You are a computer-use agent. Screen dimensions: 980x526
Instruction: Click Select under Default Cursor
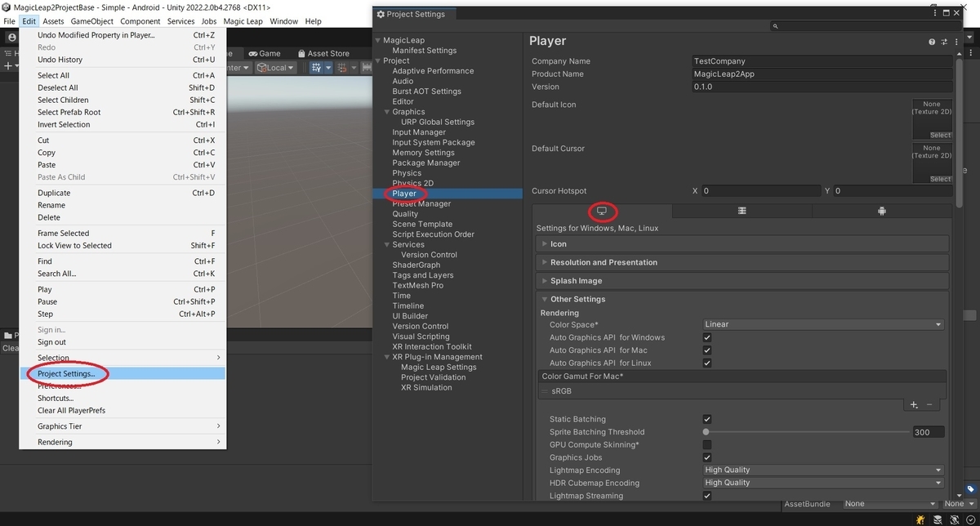940,179
